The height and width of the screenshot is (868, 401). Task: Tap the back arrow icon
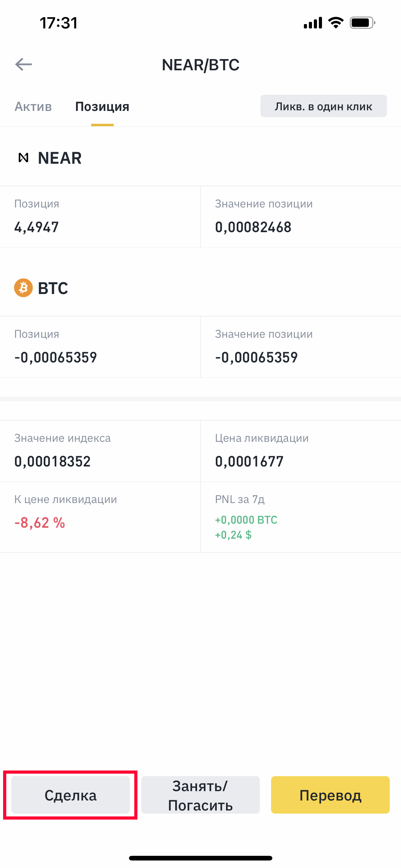point(23,64)
